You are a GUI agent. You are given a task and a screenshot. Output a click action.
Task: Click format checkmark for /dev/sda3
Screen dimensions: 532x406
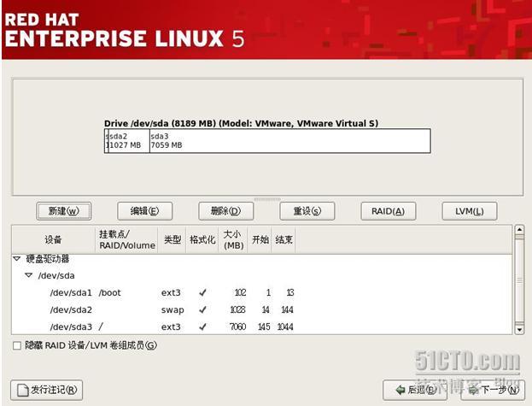click(x=202, y=327)
